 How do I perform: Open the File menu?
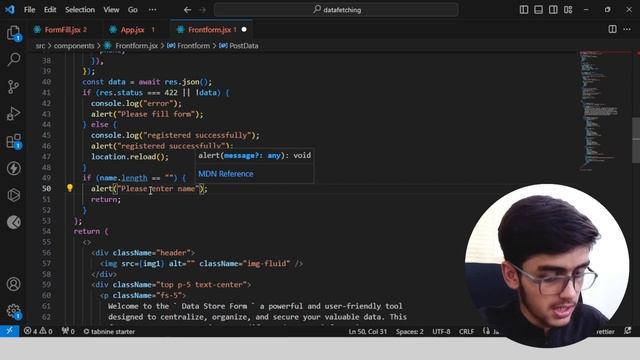coord(29,10)
